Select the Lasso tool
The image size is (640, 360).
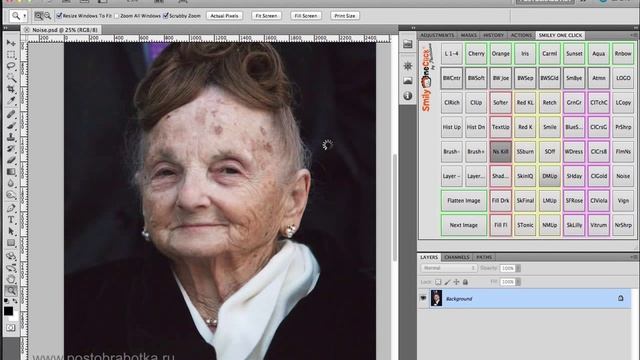point(11,66)
